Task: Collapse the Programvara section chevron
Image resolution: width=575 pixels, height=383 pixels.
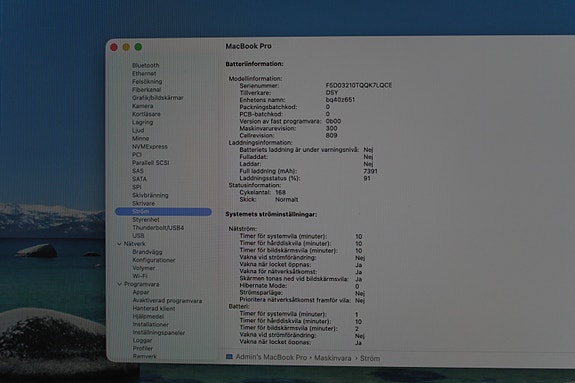Action: [x=119, y=284]
